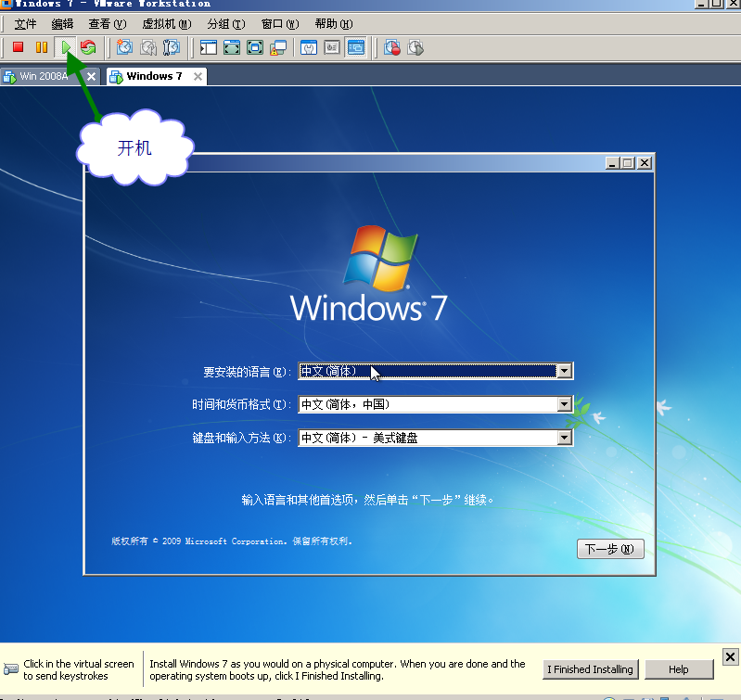Open the 查看(V) menu
Viewport: 741px width, 700px height.
(x=108, y=24)
